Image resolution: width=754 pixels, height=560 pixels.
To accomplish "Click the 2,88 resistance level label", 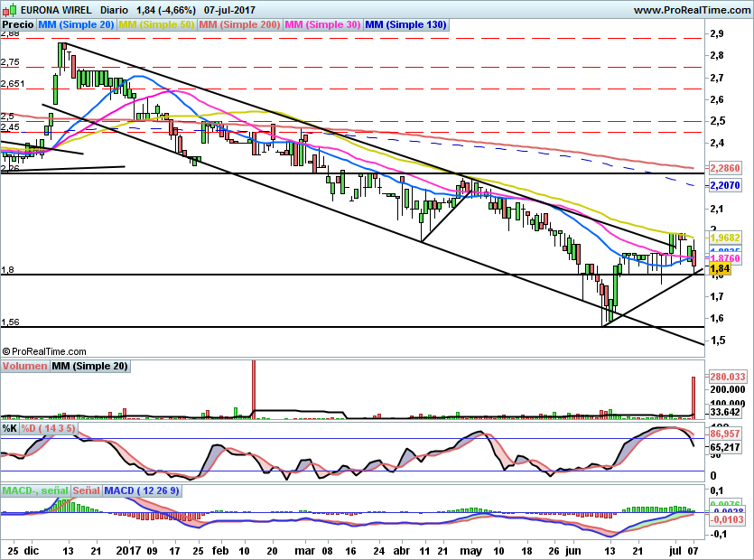I will 10,33.
